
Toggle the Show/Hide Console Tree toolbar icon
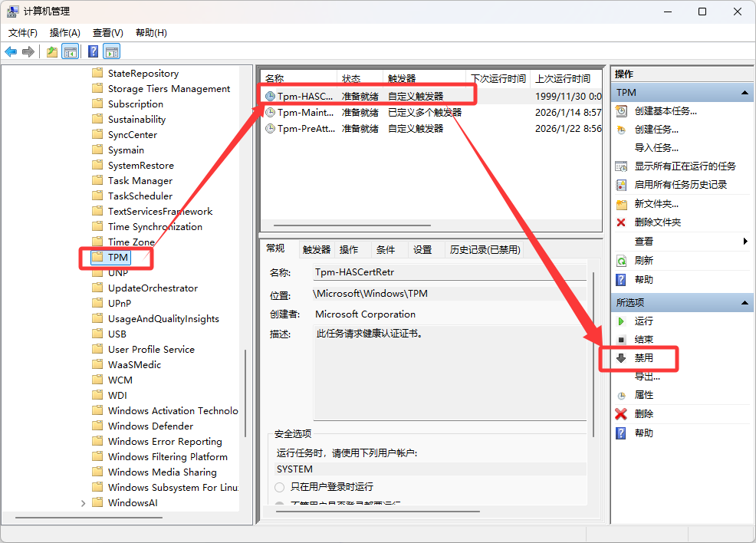point(71,51)
